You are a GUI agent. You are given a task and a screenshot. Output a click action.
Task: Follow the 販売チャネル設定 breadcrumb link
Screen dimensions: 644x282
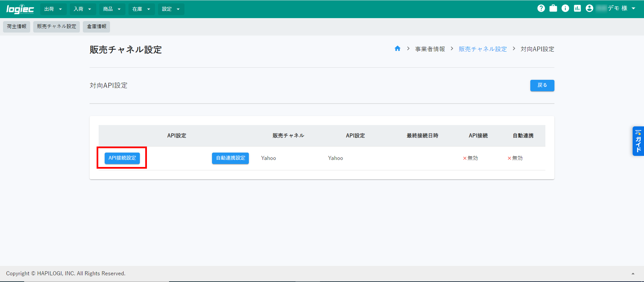(483, 49)
